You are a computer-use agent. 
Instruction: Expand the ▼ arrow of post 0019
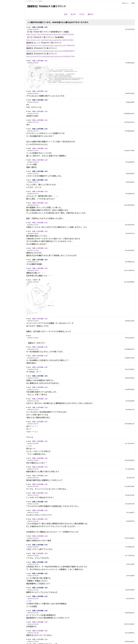pyautogui.click(x=27, y=280)
